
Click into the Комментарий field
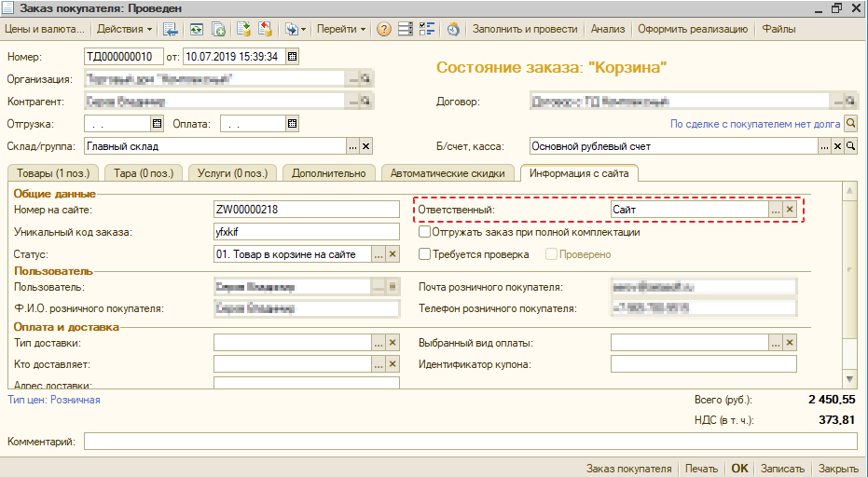click(x=471, y=441)
